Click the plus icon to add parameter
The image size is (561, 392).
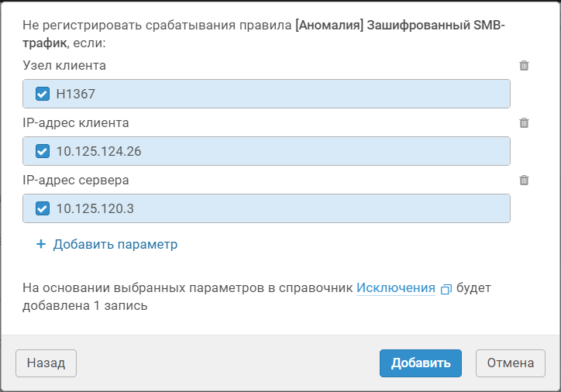click(41, 244)
